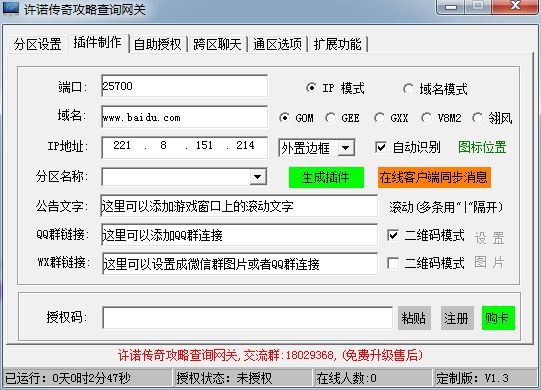Open the 自助授权 tab
Screen dimensions: 541x390
158,44
